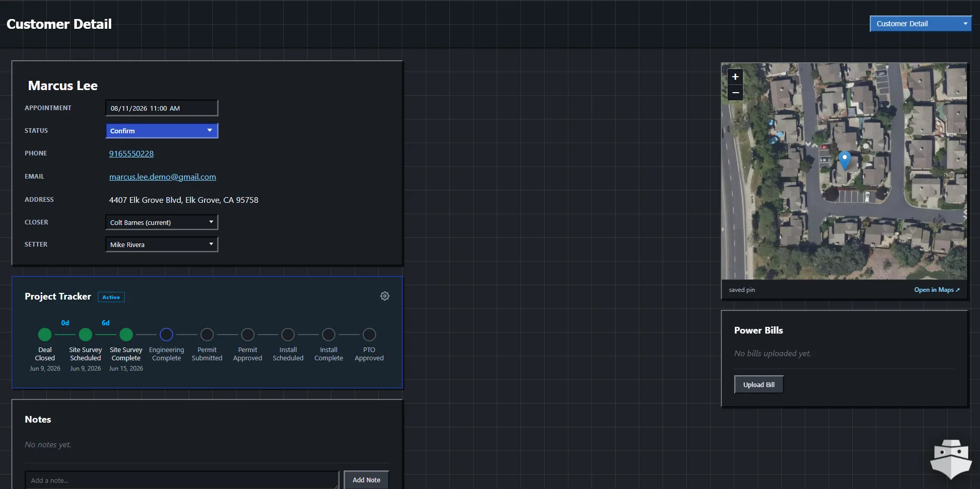Select the Site Survey Scheduled milestone circle
The height and width of the screenshot is (489, 980).
pos(86,335)
